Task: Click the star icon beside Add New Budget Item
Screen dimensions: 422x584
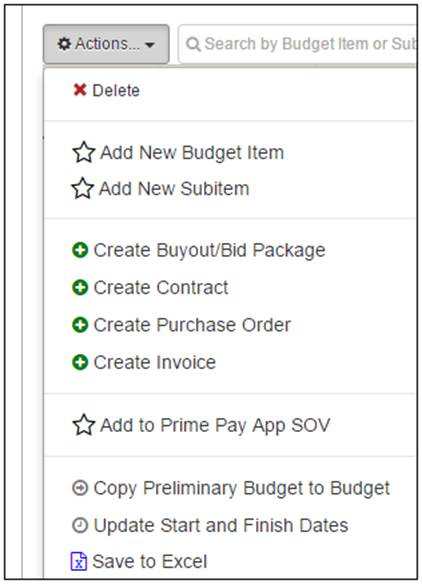Action: [x=83, y=152]
